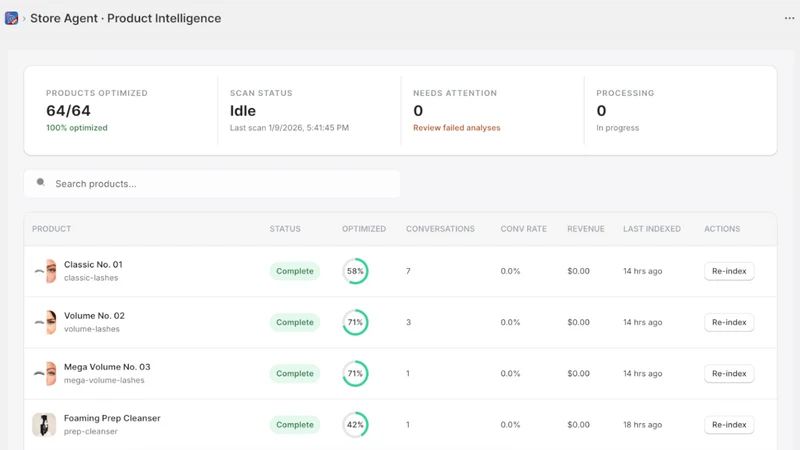
Task: Select the Classic No. 01 product name
Action: [x=93, y=264]
